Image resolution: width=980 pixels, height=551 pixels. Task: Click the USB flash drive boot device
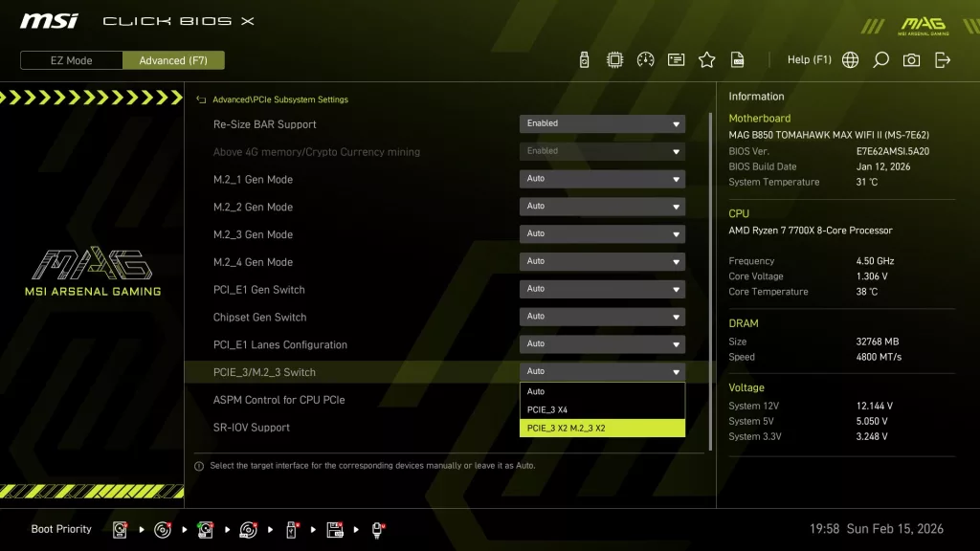291,530
